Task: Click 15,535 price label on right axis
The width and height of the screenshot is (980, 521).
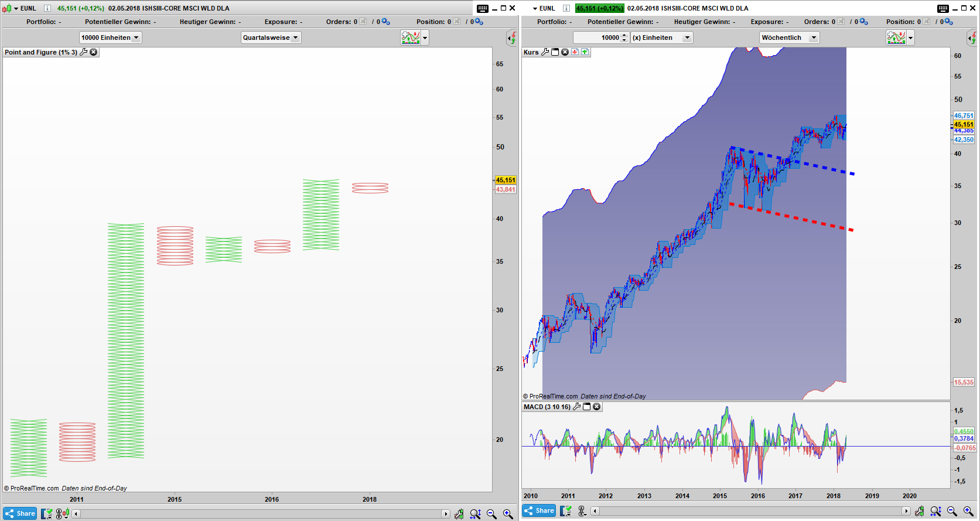Action: click(x=964, y=382)
